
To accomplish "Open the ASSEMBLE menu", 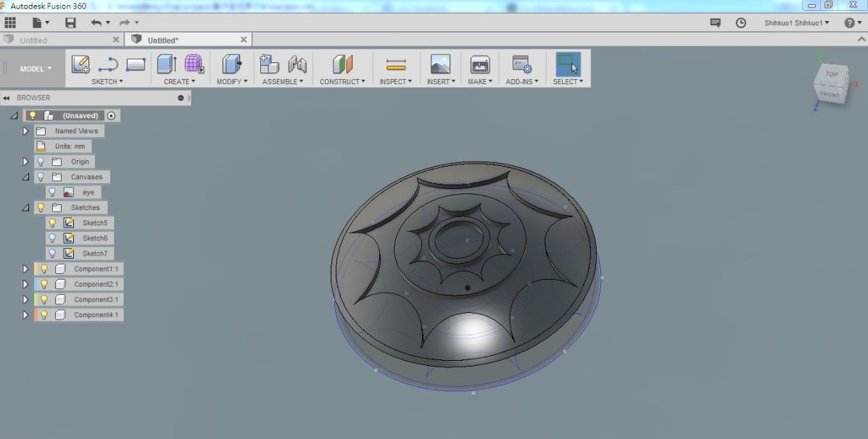I will click(283, 81).
